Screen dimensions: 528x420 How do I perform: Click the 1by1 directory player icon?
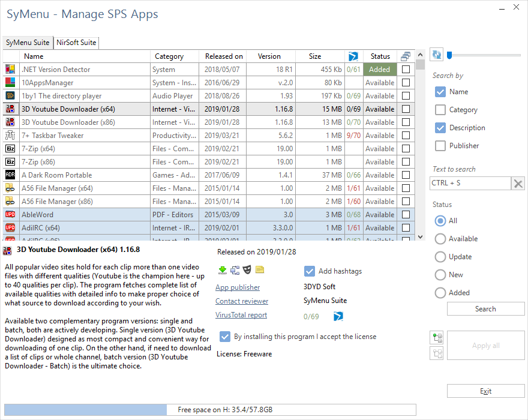coord(10,95)
